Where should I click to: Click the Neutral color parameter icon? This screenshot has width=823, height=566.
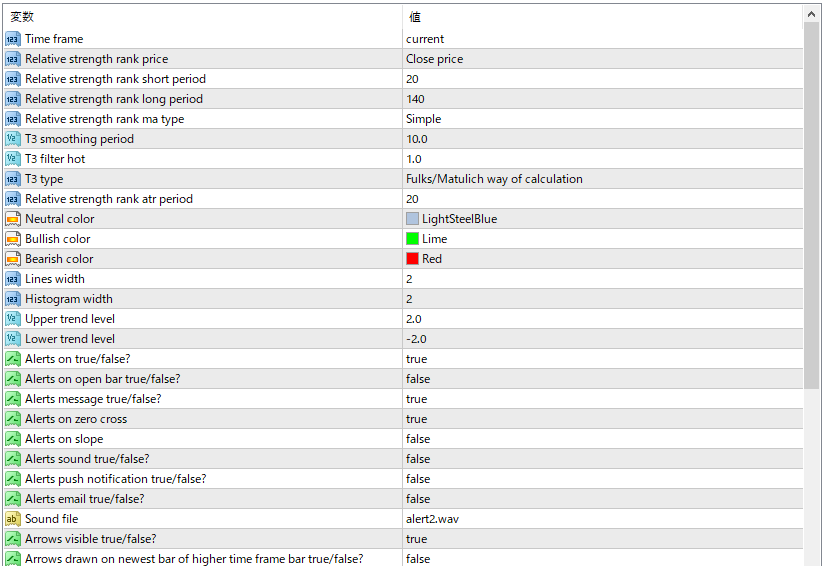12,219
